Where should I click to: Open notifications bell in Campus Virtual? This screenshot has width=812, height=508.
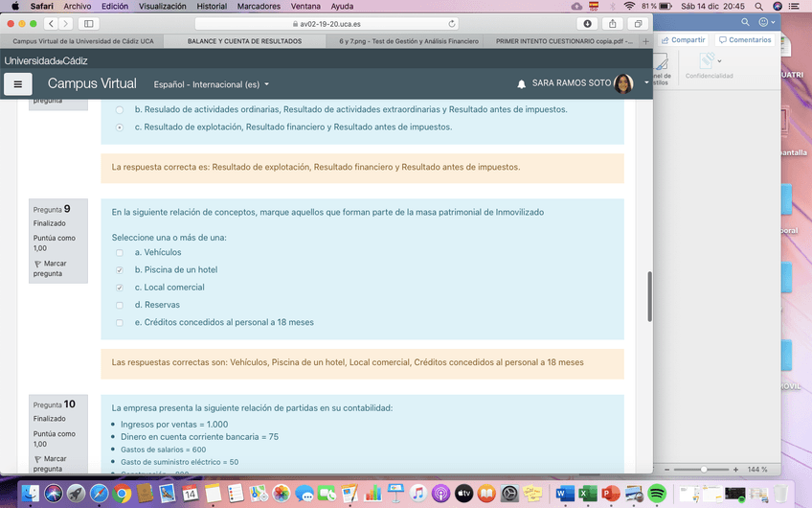coord(522,84)
